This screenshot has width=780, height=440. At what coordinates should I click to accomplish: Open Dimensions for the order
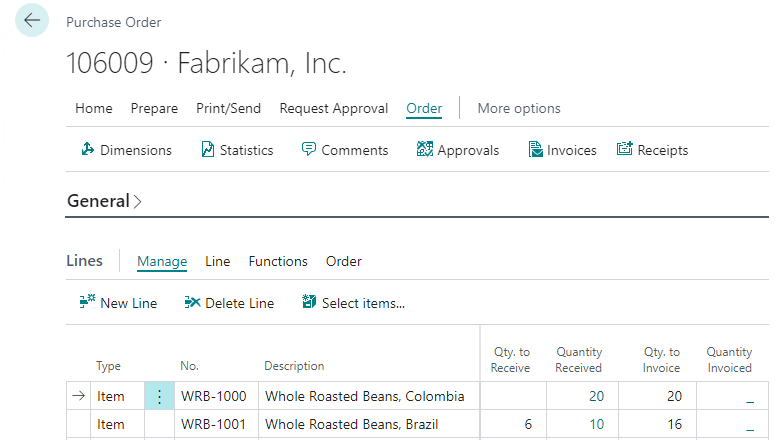click(126, 150)
